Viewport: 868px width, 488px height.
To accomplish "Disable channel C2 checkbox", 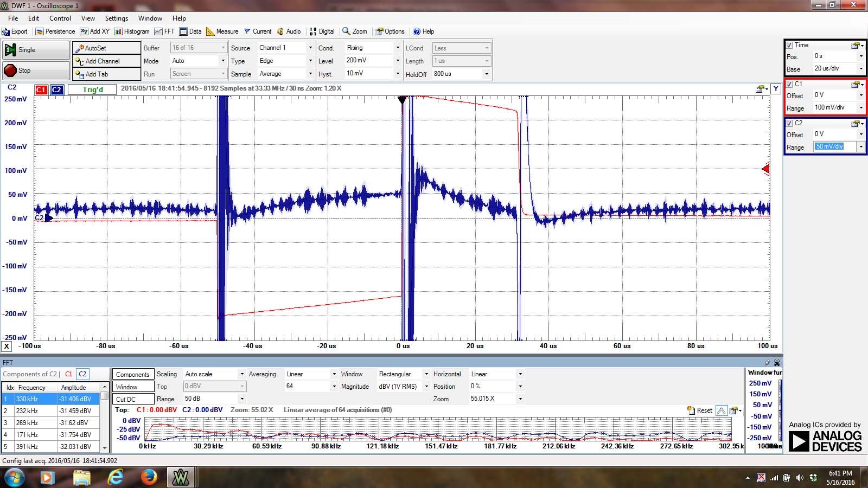I will [789, 123].
